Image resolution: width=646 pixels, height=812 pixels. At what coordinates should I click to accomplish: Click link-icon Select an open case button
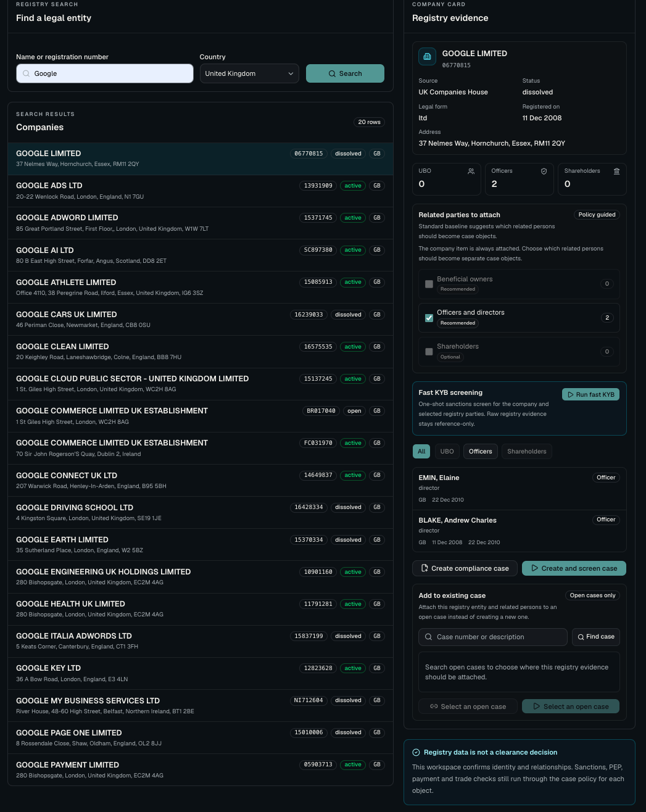click(x=468, y=706)
